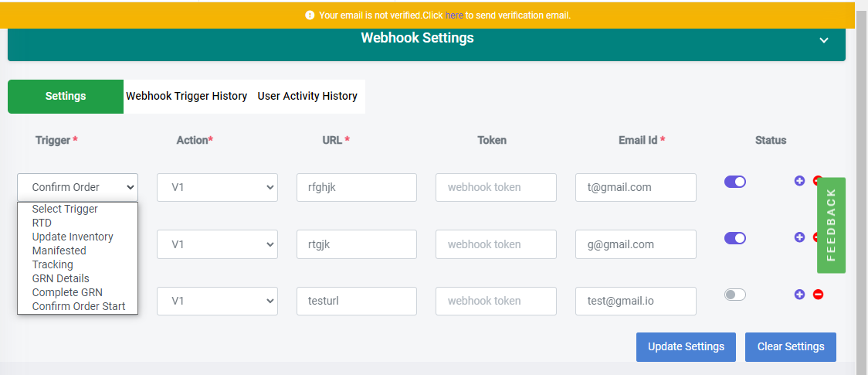
Task: Open the User Activity History tab
Action: pos(307,96)
